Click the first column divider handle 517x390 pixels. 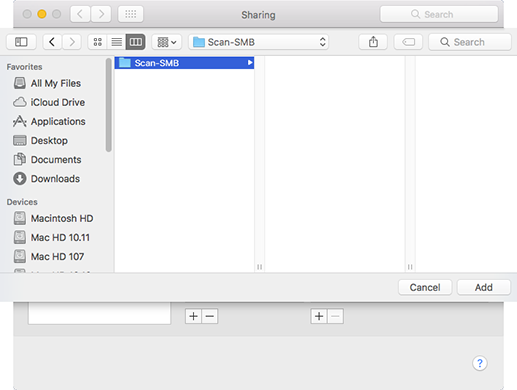[x=259, y=267]
